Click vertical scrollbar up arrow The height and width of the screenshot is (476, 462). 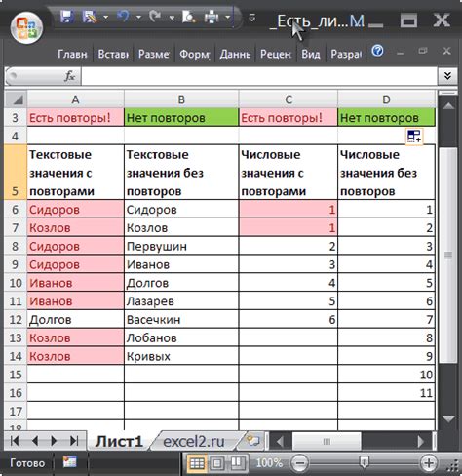pos(448,105)
